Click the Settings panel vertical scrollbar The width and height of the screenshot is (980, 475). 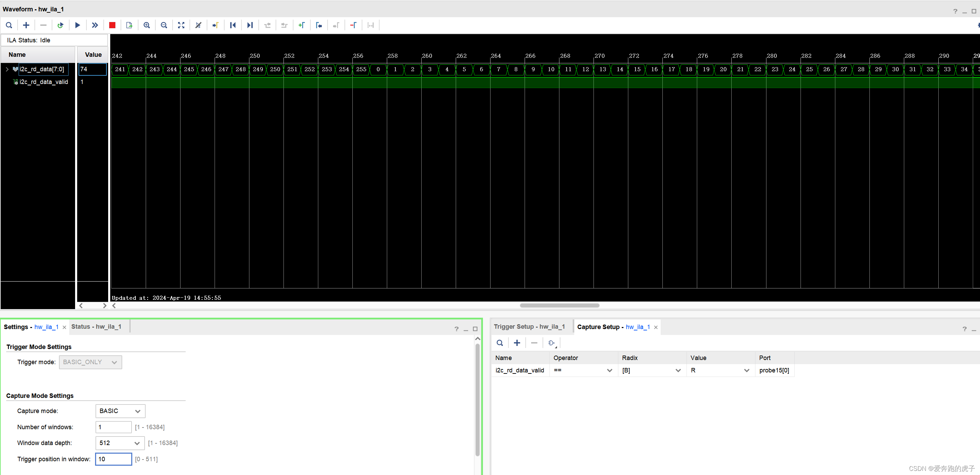pos(477,400)
